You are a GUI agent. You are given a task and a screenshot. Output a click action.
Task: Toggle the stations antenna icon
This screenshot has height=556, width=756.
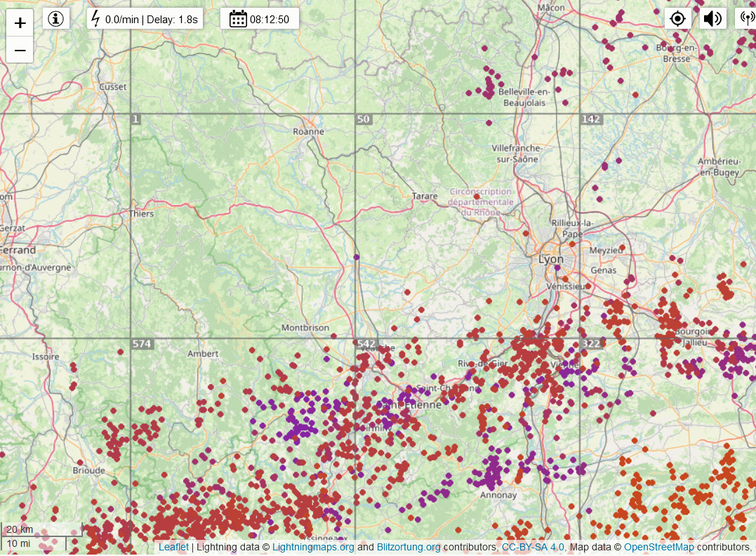[746, 19]
